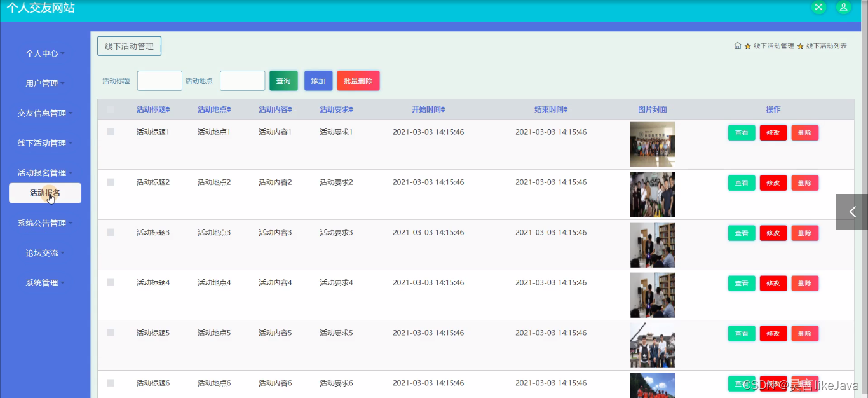
Task: Open cover image thumbnail for 活动标题3
Action: [x=653, y=245]
